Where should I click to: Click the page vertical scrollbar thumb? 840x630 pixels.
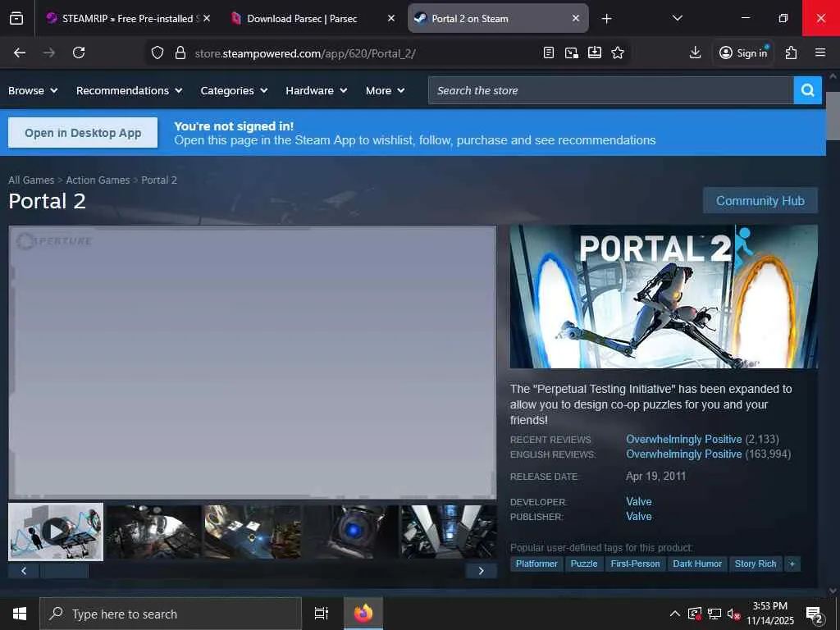pyautogui.click(x=833, y=116)
